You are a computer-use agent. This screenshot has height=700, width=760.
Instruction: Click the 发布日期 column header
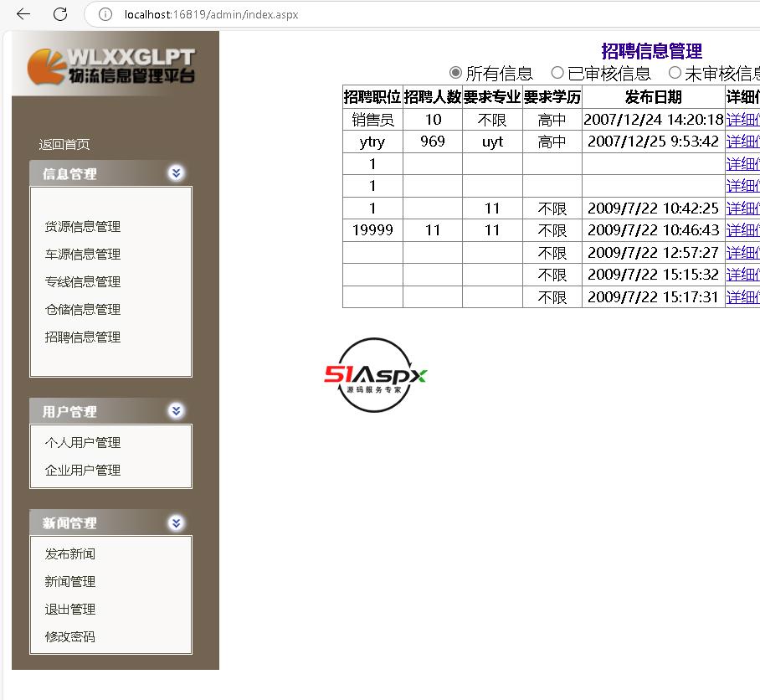[x=654, y=97]
